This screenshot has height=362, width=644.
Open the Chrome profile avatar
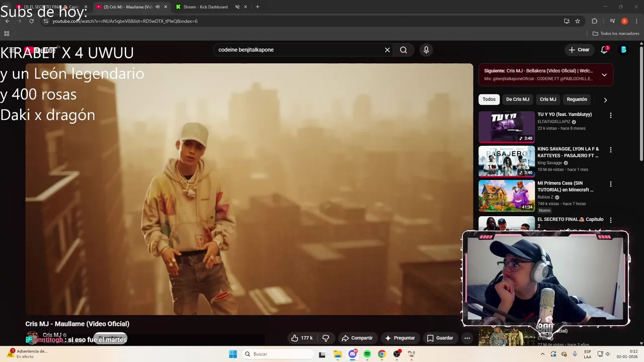coord(624,21)
